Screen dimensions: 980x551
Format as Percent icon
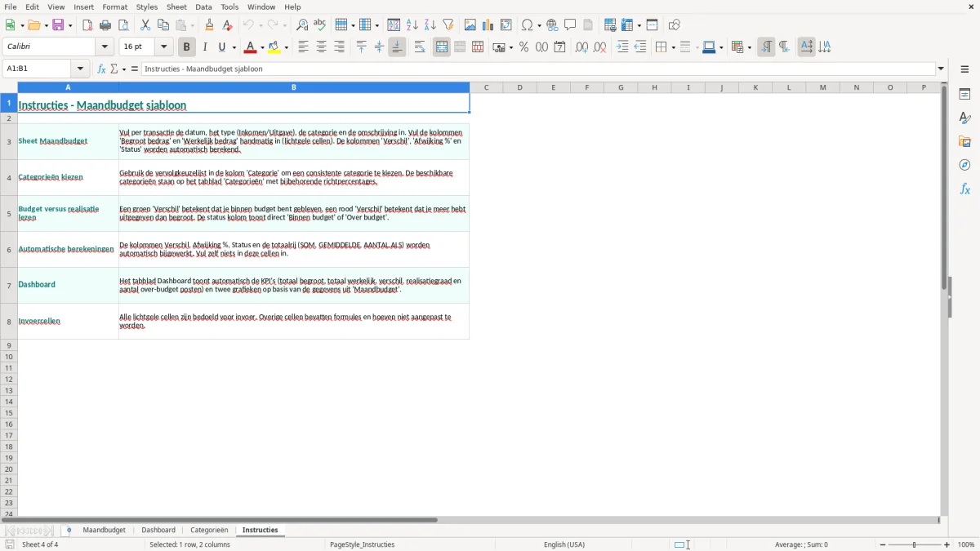click(523, 47)
